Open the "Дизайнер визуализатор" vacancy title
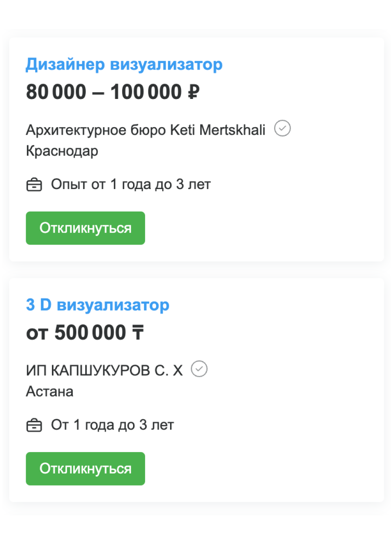392x537 pixels. click(124, 64)
